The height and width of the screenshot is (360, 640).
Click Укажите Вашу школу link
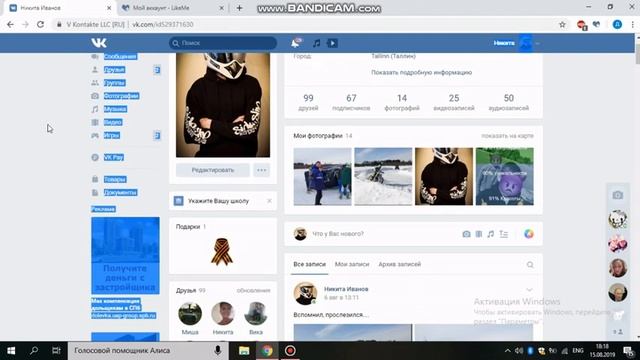pos(218,201)
